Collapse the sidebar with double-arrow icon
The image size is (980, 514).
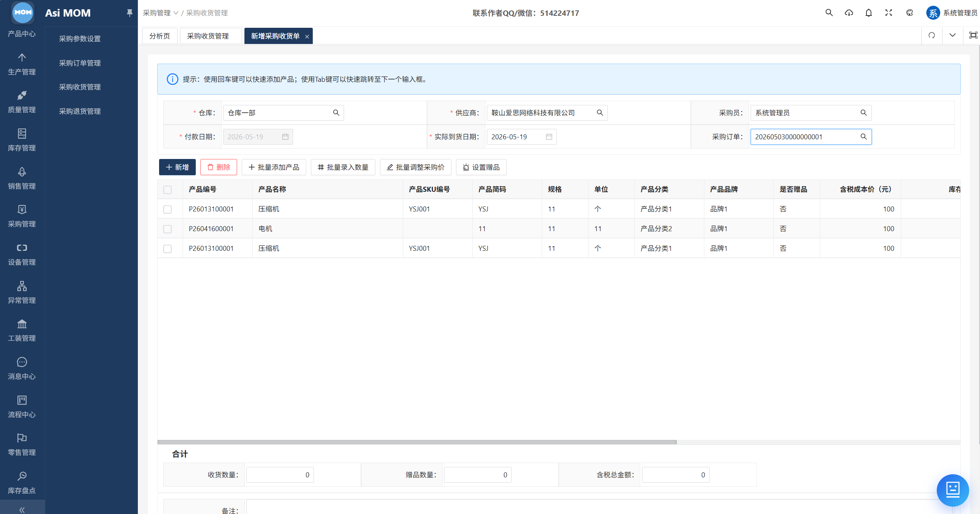[22, 510]
